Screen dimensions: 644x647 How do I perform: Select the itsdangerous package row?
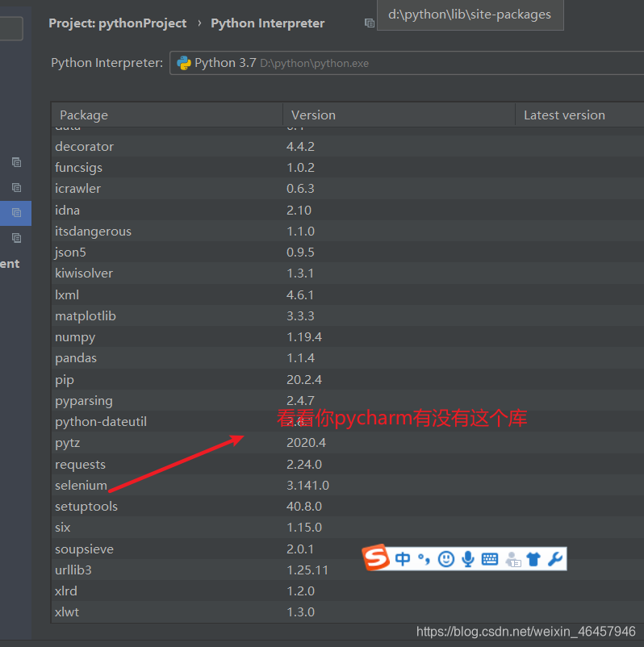[348, 231]
